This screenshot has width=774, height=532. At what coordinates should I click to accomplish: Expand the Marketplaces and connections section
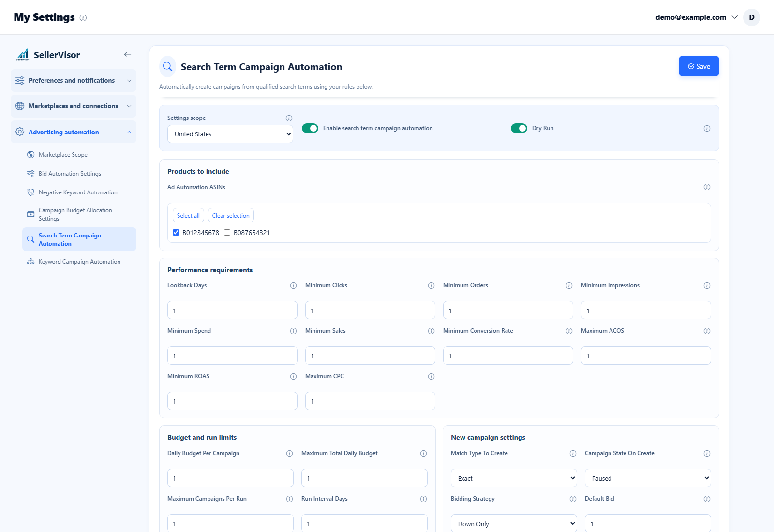[x=74, y=106]
